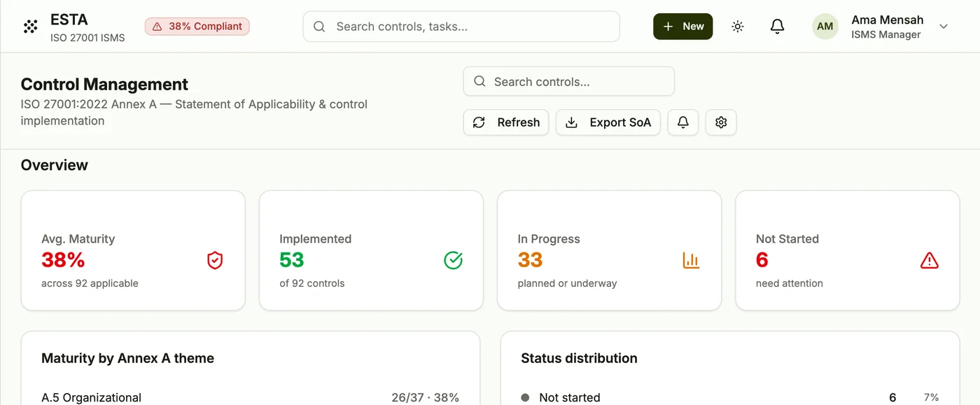Click the need attention caption
The width and height of the screenshot is (980, 405).
790,283
